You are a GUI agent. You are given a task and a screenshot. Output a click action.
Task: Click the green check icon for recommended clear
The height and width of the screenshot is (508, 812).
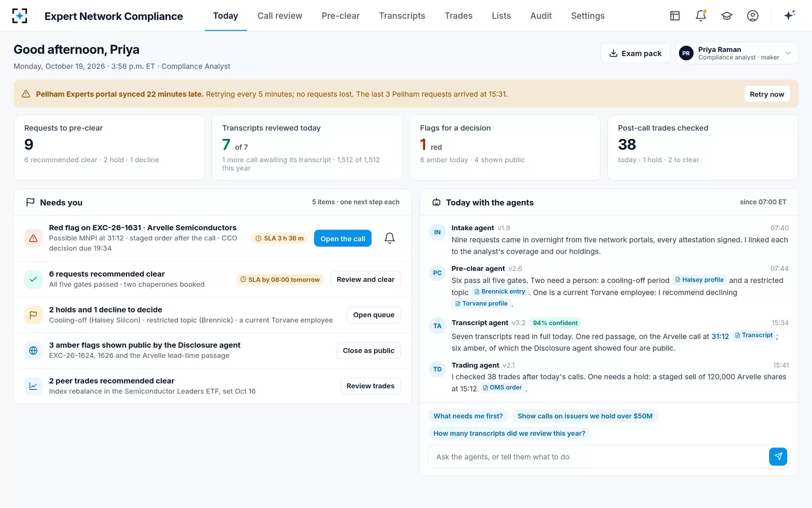33,279
